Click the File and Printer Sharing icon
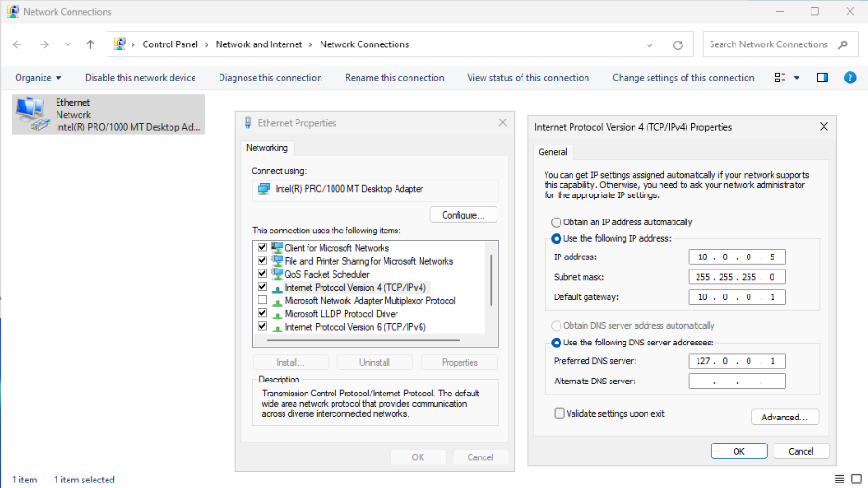Viewport: 868px width, 488px height. [x=277, y=260]
